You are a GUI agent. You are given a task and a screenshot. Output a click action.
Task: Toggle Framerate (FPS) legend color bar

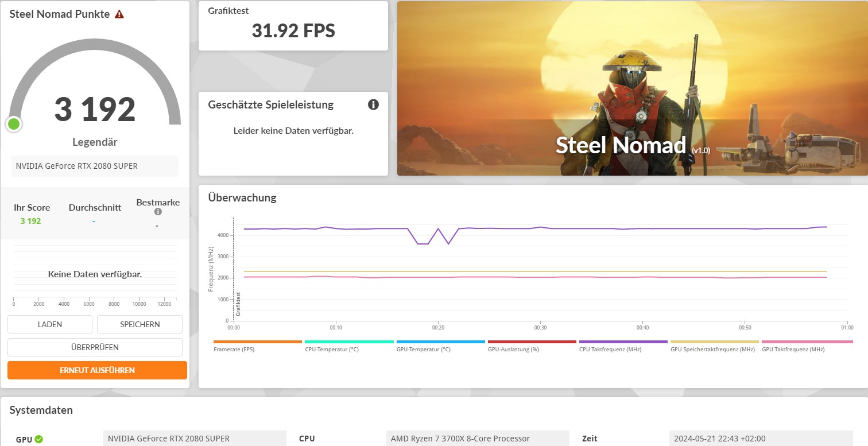(257, 342)
